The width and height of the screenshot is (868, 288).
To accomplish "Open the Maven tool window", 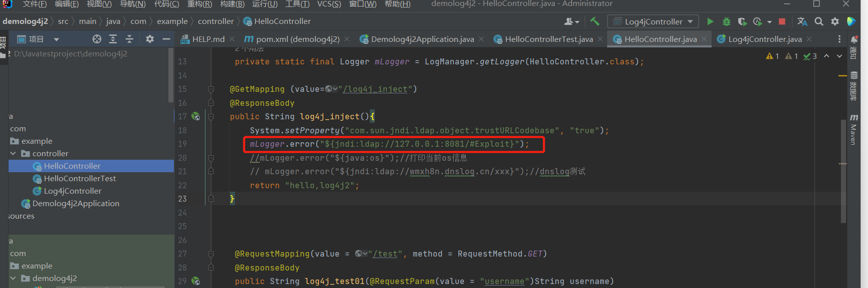I will (854, 130).
